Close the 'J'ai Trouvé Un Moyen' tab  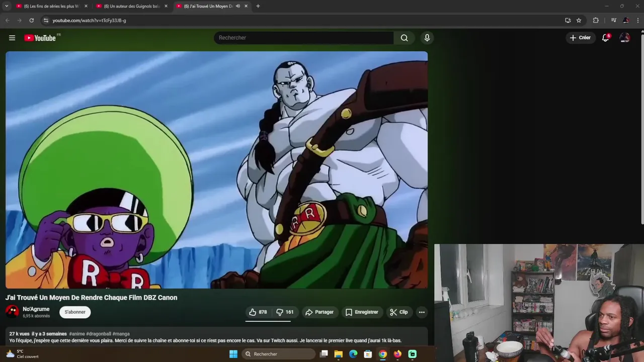[246, 6]
